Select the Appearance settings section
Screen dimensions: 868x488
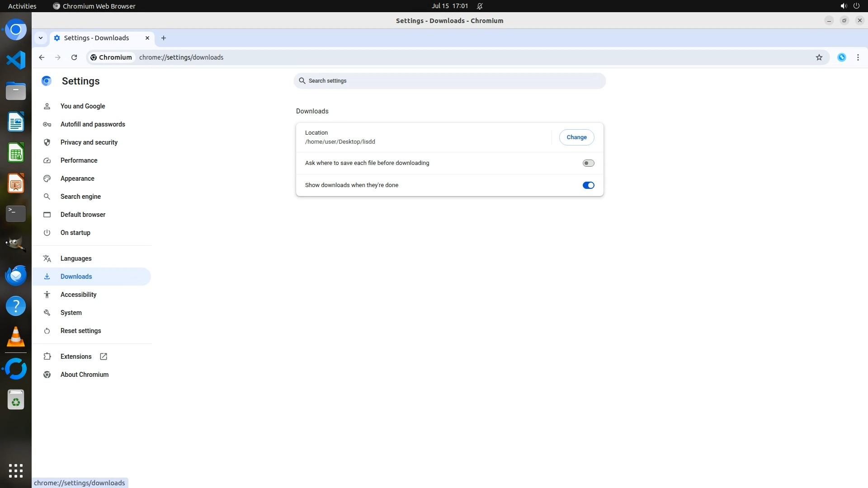[77, 178]
